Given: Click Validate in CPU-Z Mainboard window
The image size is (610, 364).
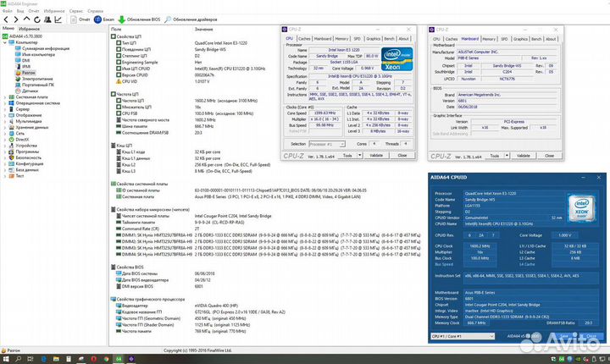Looking at the screenshot, I should pyautogui.click(x=524, y=156).
